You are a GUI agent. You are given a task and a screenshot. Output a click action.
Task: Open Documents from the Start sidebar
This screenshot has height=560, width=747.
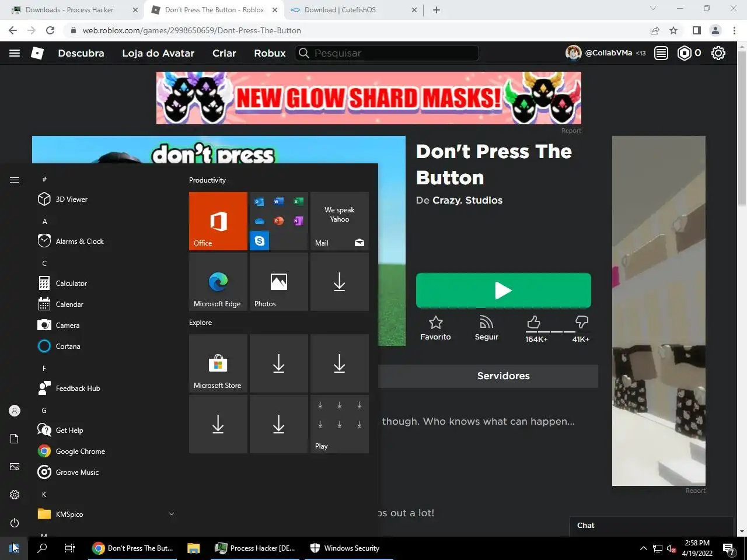tap(15, 439)
